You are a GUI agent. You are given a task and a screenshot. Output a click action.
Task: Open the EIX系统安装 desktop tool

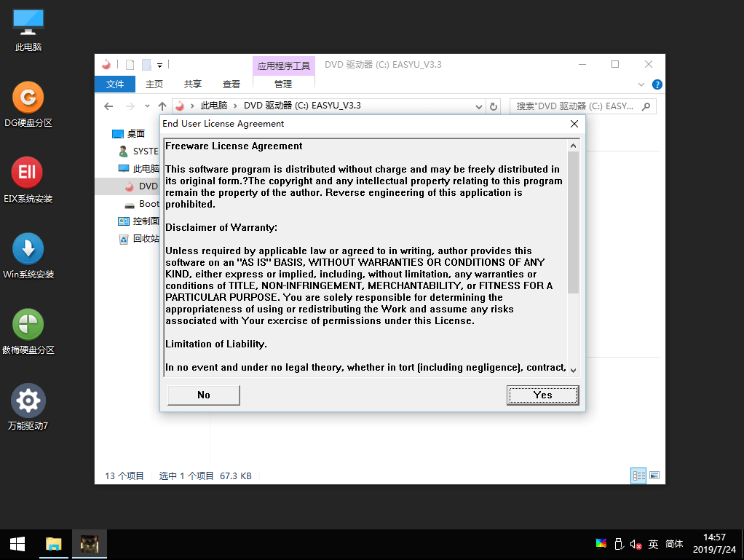[x=28, y=173]
